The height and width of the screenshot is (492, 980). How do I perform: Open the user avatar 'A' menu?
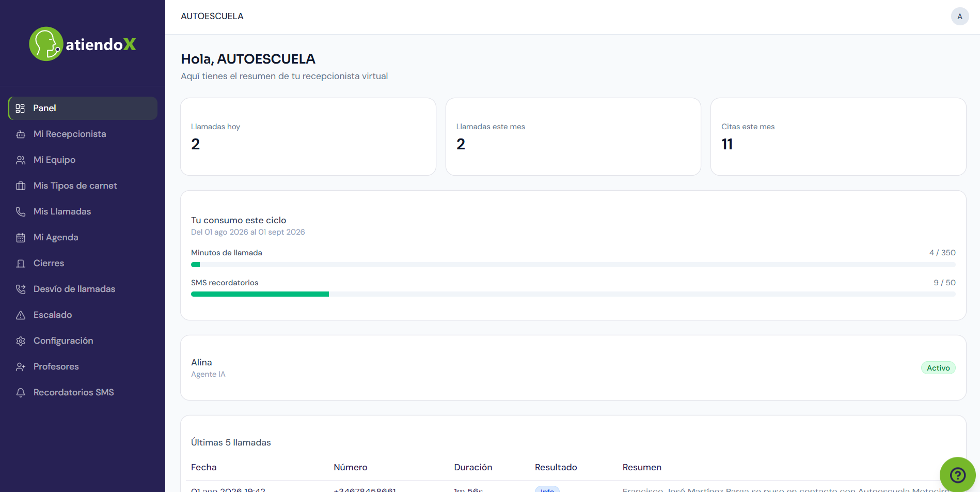coord(960,17)
